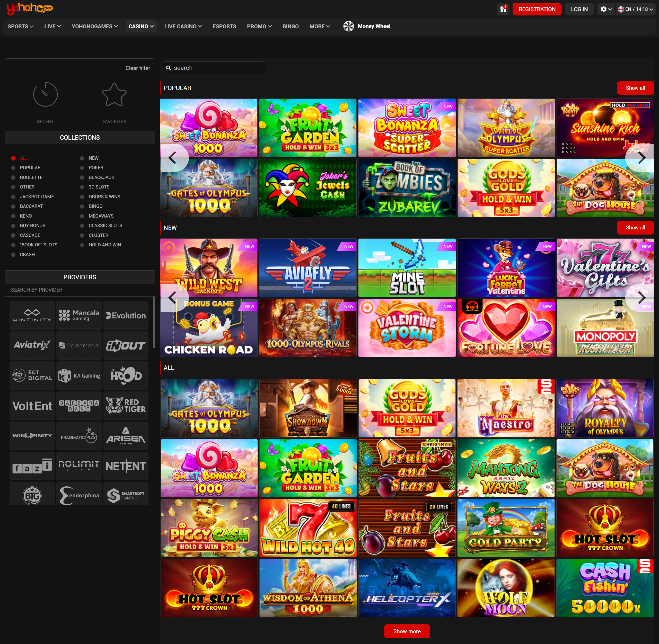This screenshot has width=659, height=644.
Task: Go to the Bingo menu item
Action: [290, 26]
